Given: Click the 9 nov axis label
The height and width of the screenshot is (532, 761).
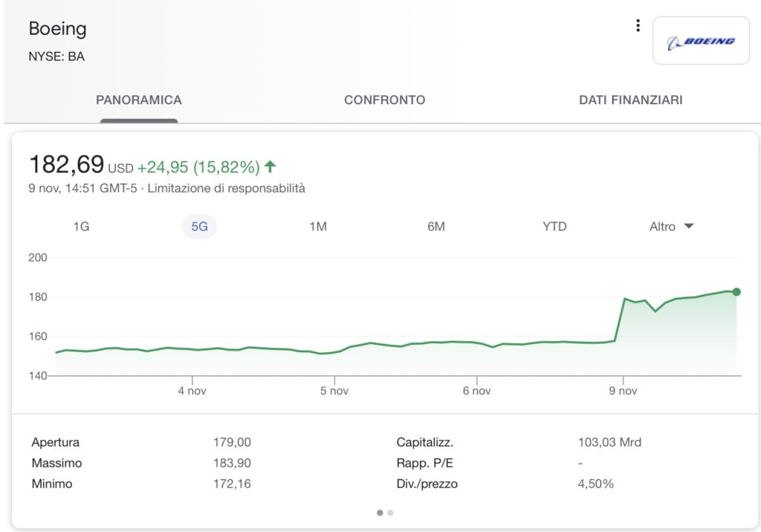Looking at the screenshot, I should pyautogui.click(x=624, y=392).
